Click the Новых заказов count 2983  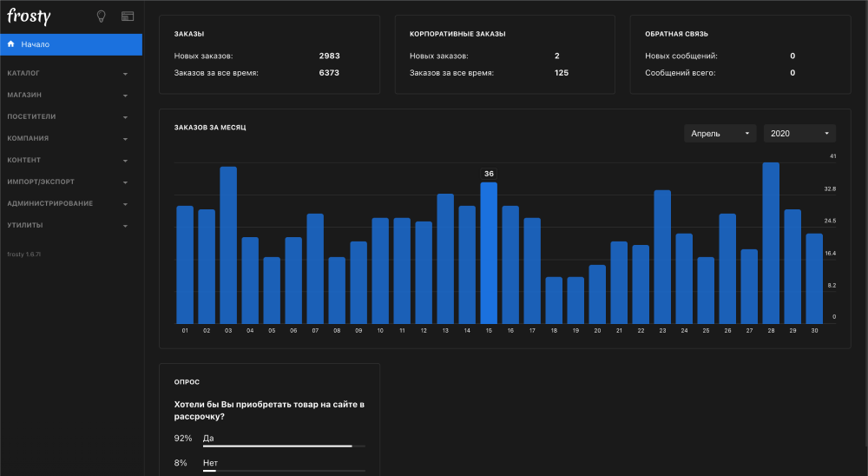click(329, 56)
